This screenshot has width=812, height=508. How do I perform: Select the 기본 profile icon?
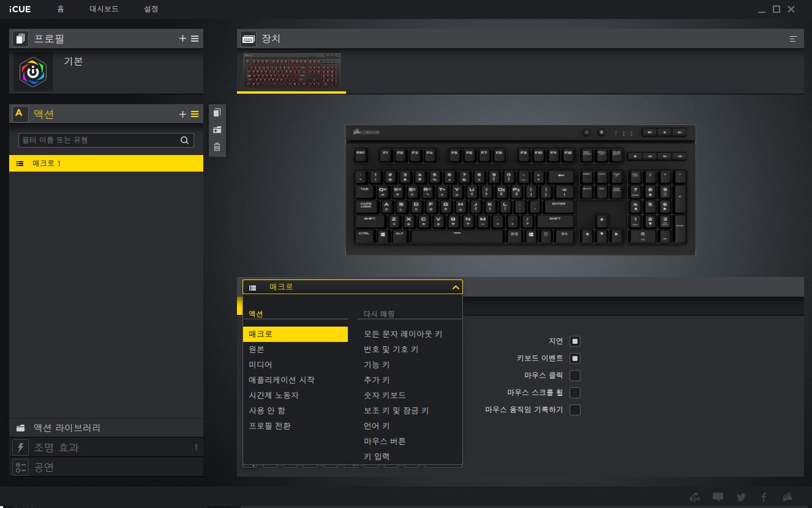click(x=33, y=72)
